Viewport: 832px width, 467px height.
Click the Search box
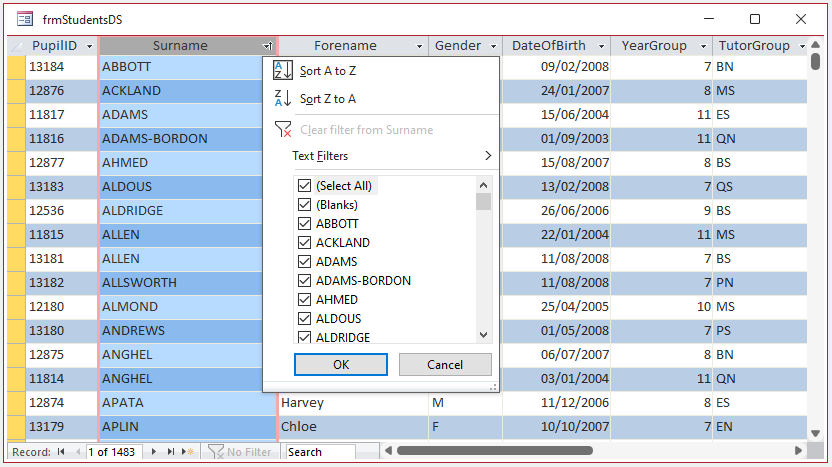pyautogui.click(x=320, y=452)
